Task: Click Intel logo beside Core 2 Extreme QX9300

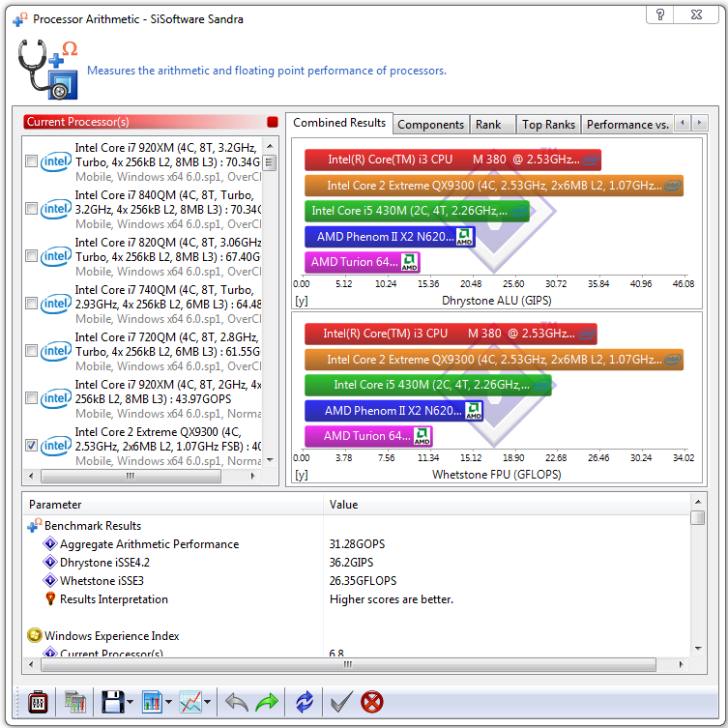Action: (56, 446)
